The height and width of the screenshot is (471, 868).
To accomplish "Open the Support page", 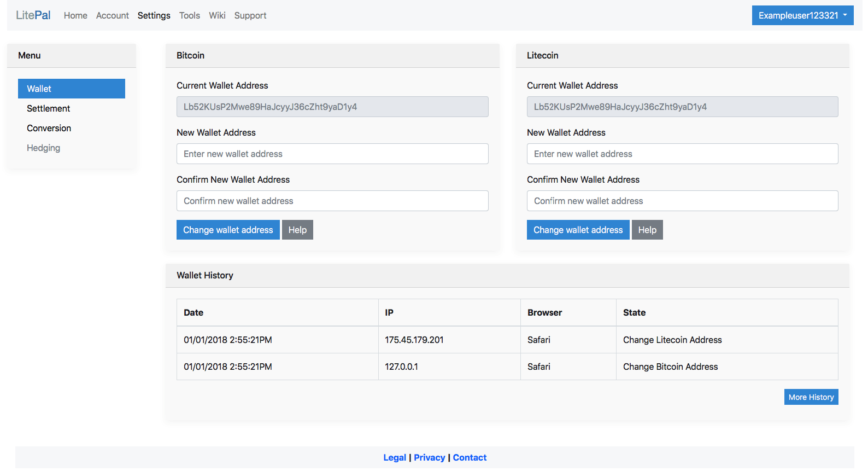I will [250, 15].
